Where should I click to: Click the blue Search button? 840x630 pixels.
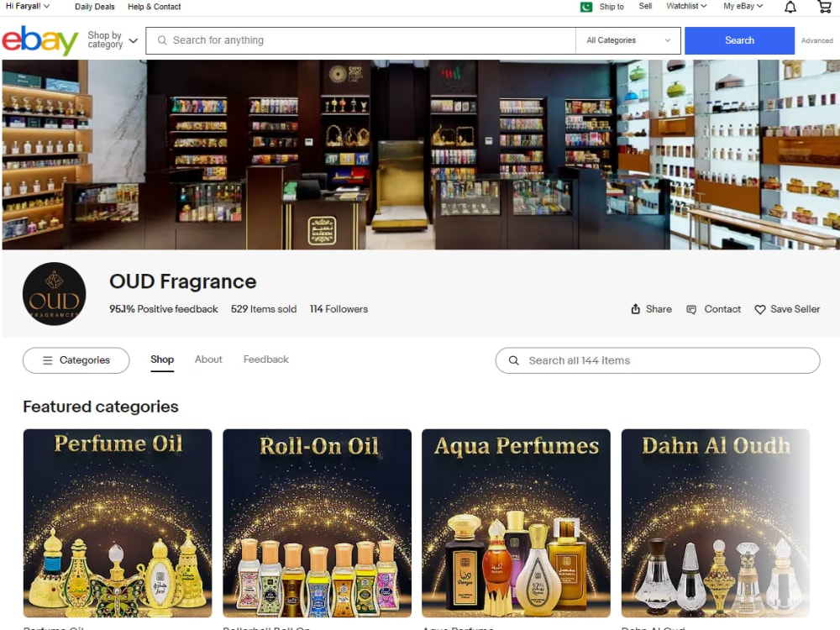pos(739,40)
